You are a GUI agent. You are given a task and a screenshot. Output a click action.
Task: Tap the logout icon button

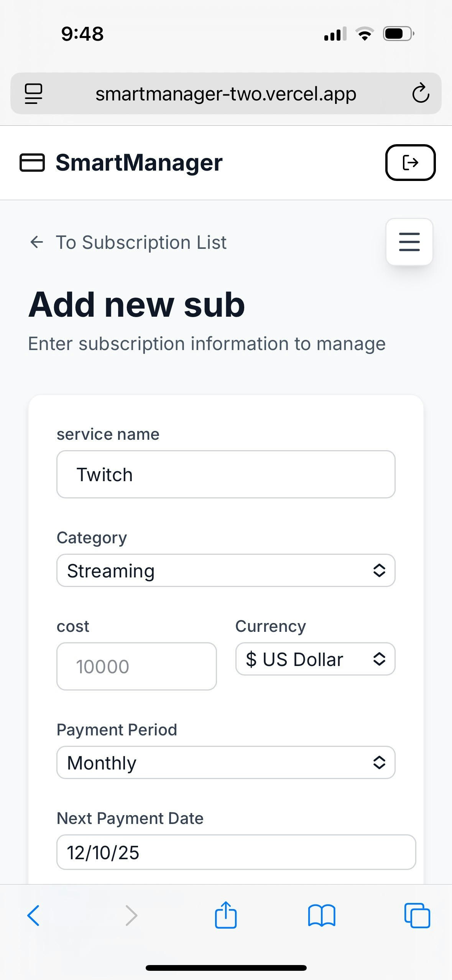[x=410, y=162]
